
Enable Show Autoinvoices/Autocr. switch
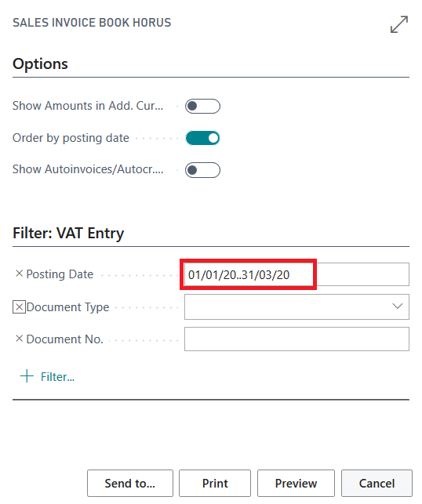(202, 170)
